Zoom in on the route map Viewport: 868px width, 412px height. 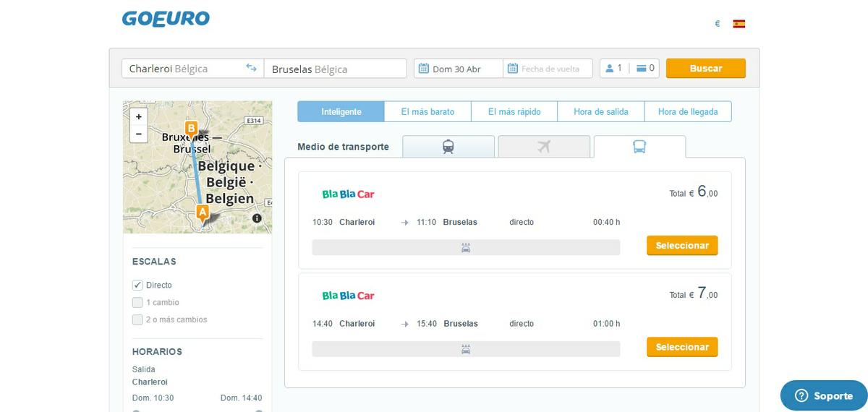[139, 116]
